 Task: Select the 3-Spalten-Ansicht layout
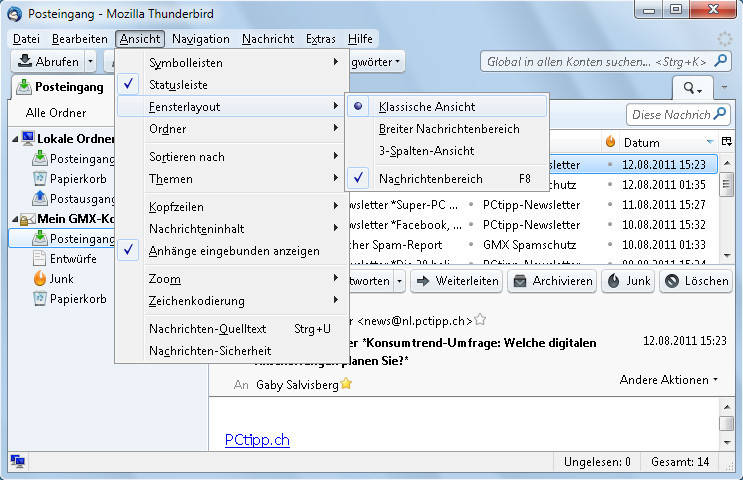pyautogui.click(x=447, y=151)
